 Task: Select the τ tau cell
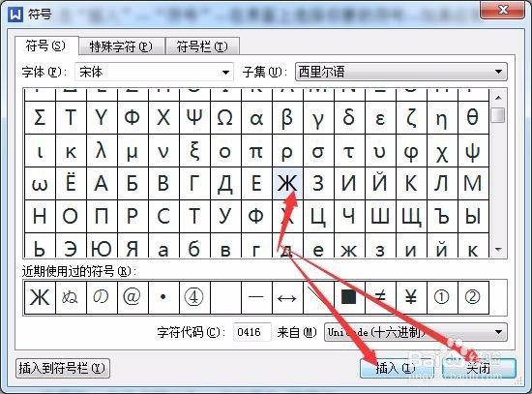tap(349, 150)
